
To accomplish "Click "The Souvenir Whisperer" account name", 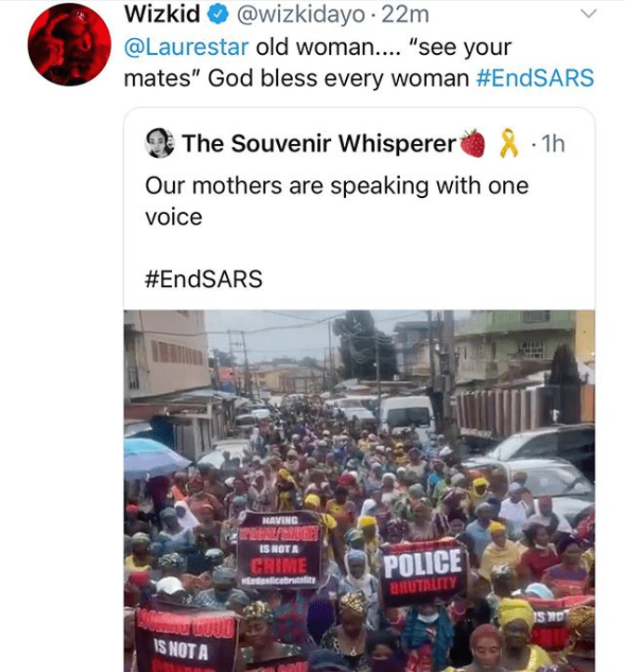I will point(319,143).
